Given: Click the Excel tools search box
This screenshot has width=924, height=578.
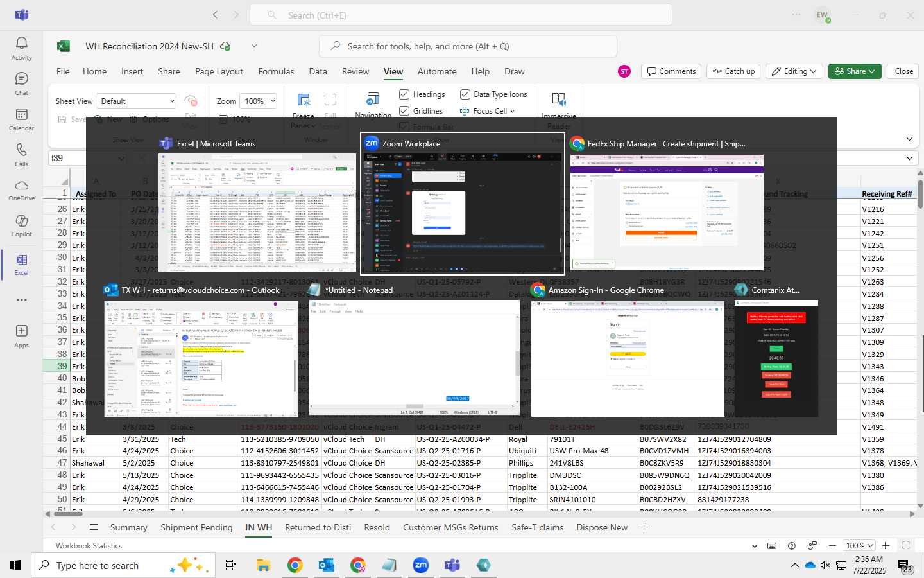Looking at the screenshot, I should pos(468,46).
